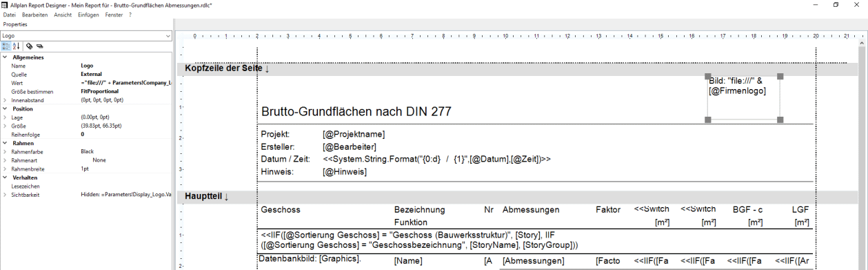Expand the Rahmenbreite property

pyautogui.click(x=4, y=168)
